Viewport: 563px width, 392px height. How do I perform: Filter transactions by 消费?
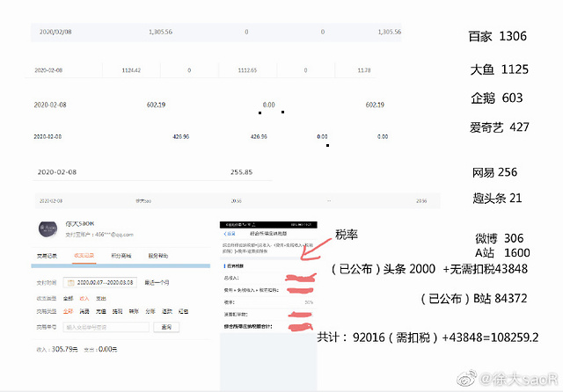coord(84,311)
